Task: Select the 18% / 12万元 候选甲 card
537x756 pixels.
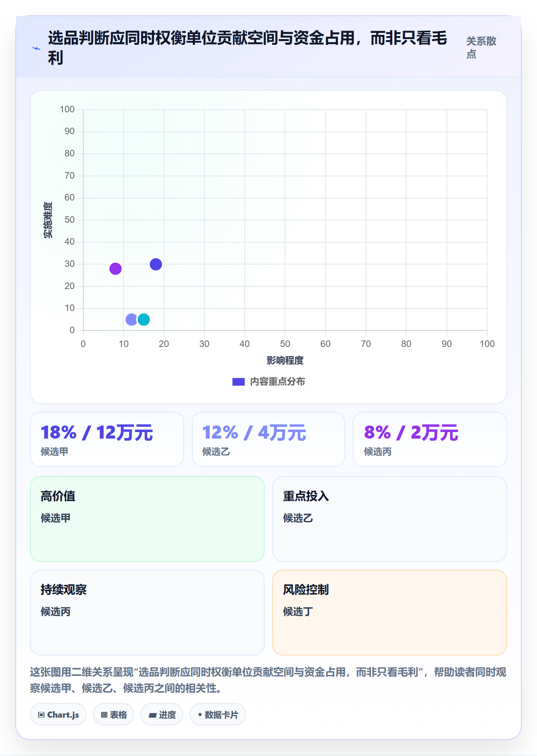Action: 107,439
